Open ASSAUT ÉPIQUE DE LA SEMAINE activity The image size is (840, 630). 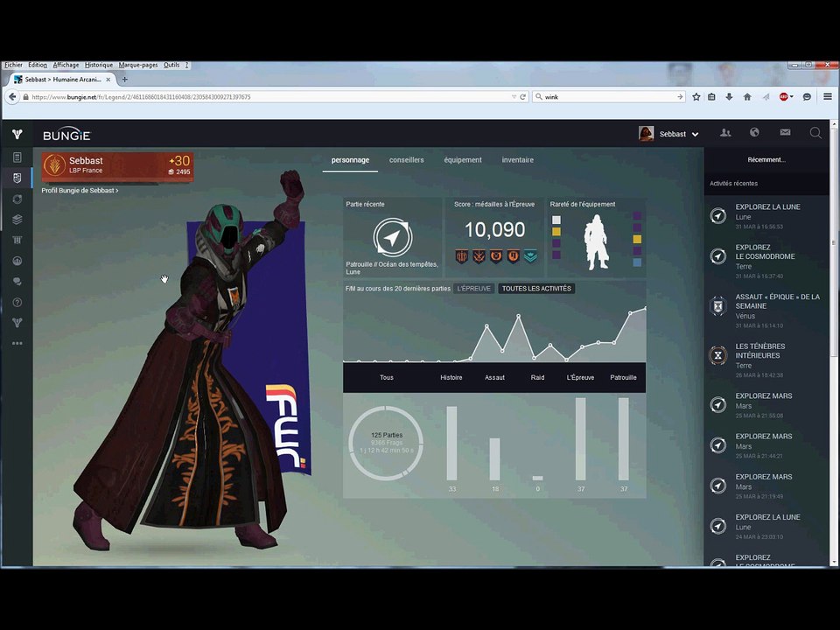(766, 311)
